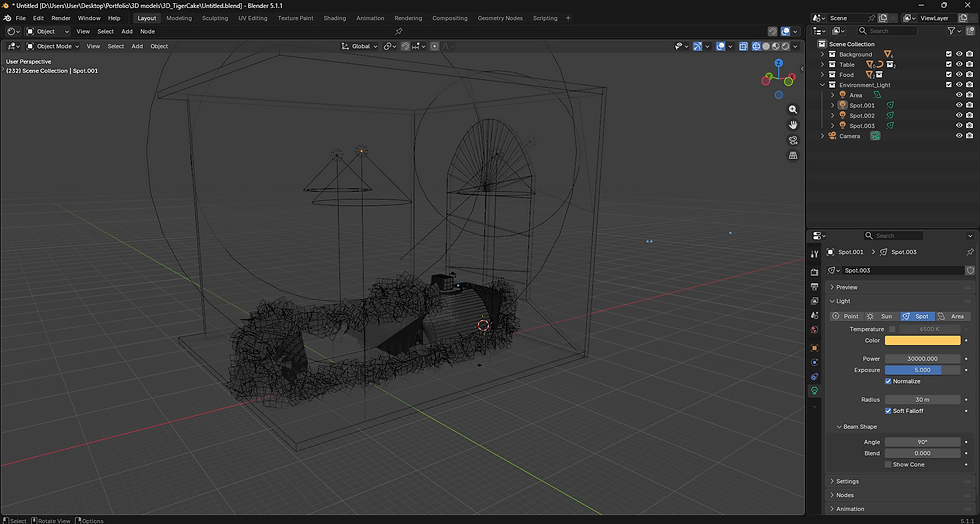The width and height of the screenshot is (980, 524).
Task: Click the hand pan-view icon
Action: pyautogui.click(x=793, y=124)
